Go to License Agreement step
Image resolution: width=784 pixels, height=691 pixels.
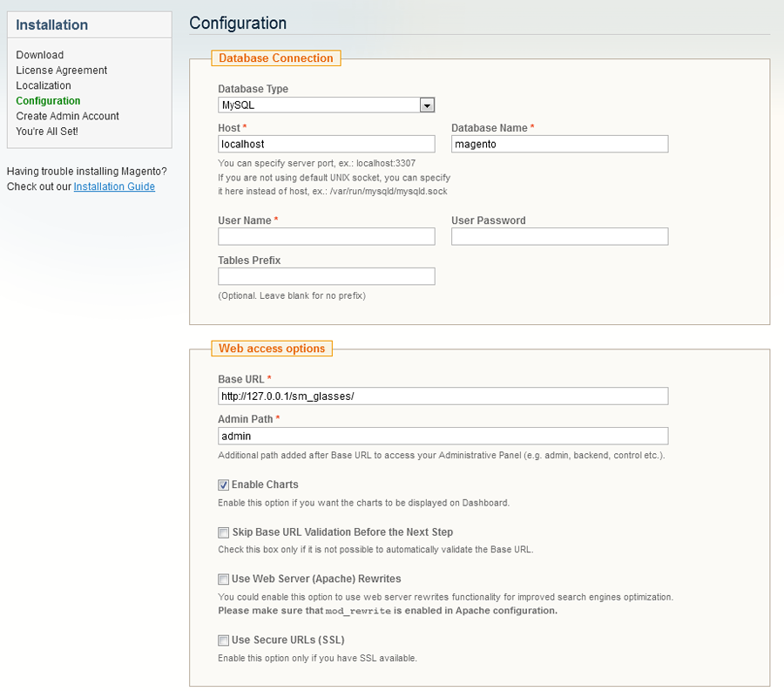62,71
